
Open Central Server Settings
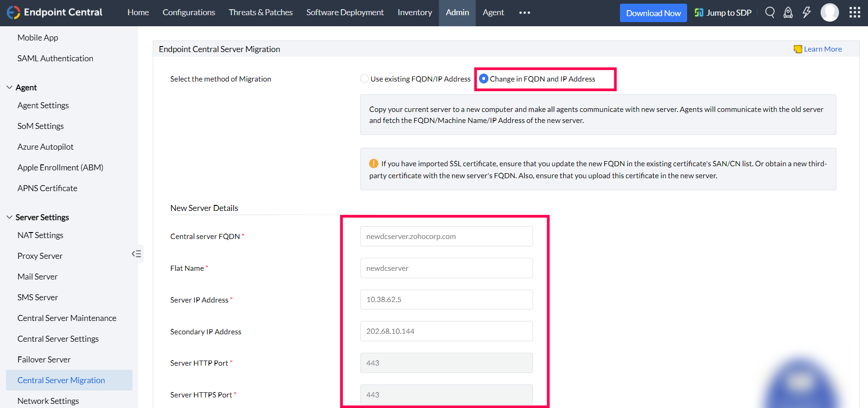point(58,339)
